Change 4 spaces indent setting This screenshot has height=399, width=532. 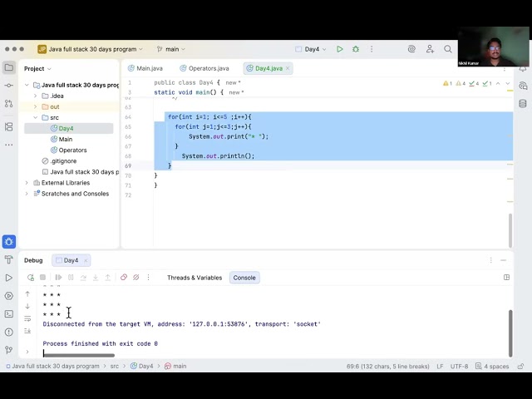pyautogui.click(x=492, y=367)
